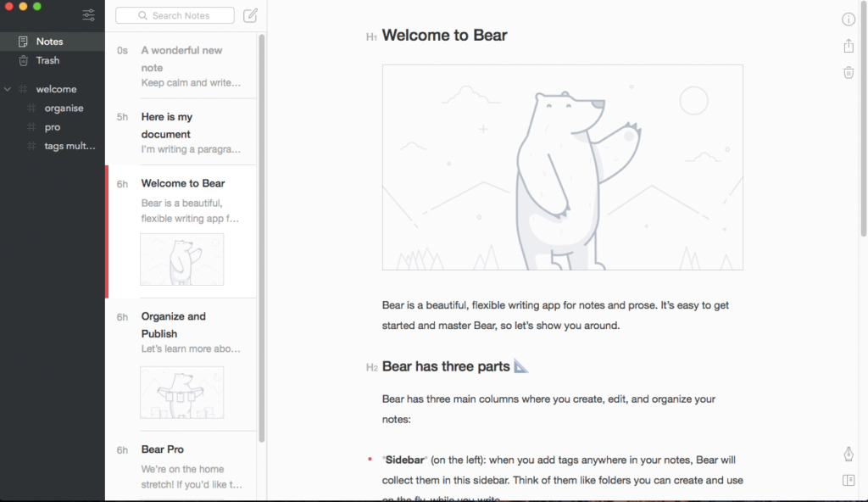868x502 pixels.
Task: Open the pen style toolbar icon
Action: (848, 454)
